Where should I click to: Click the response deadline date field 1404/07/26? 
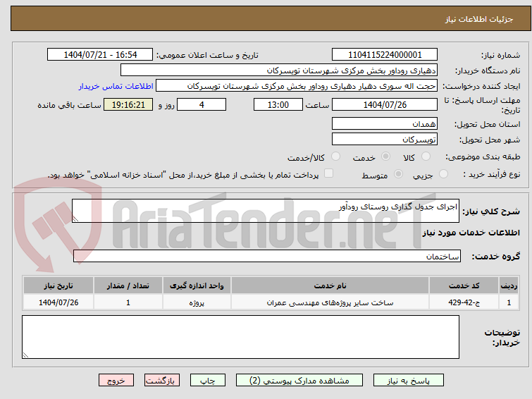[x=385, y=104]
